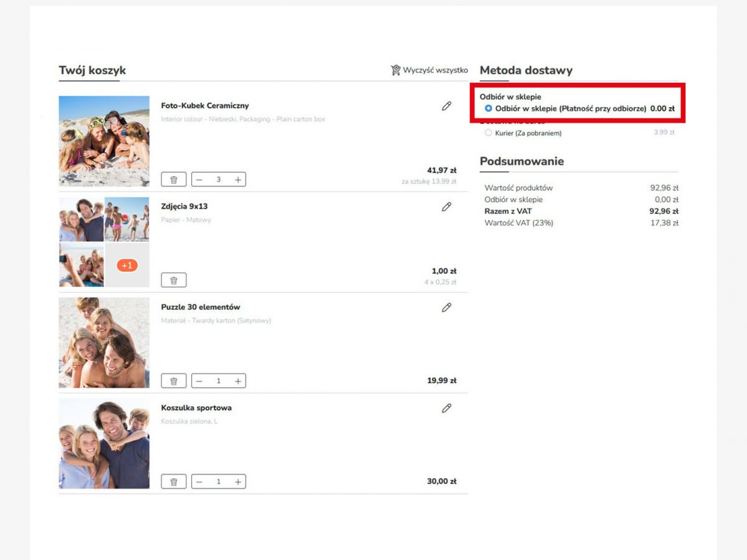
Task: Click the Wartość VAT (23%) row label
Action: 519,223
